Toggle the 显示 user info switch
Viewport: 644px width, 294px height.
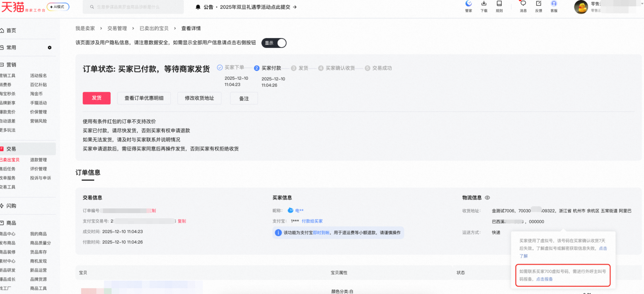coord(274,43)
